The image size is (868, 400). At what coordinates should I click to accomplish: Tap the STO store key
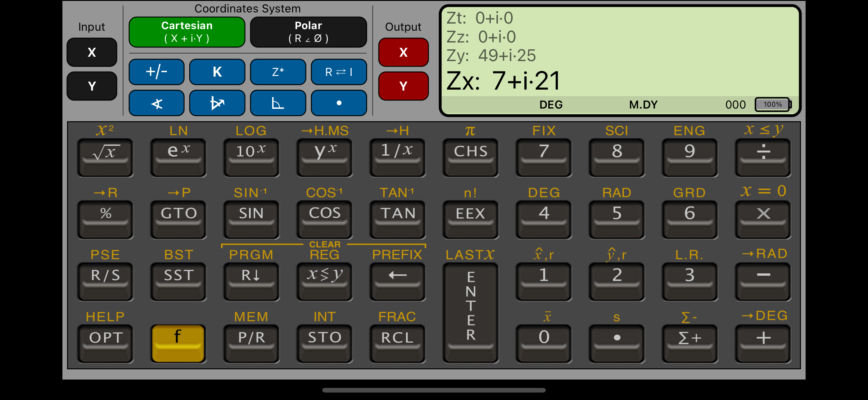tap(324, 344)
